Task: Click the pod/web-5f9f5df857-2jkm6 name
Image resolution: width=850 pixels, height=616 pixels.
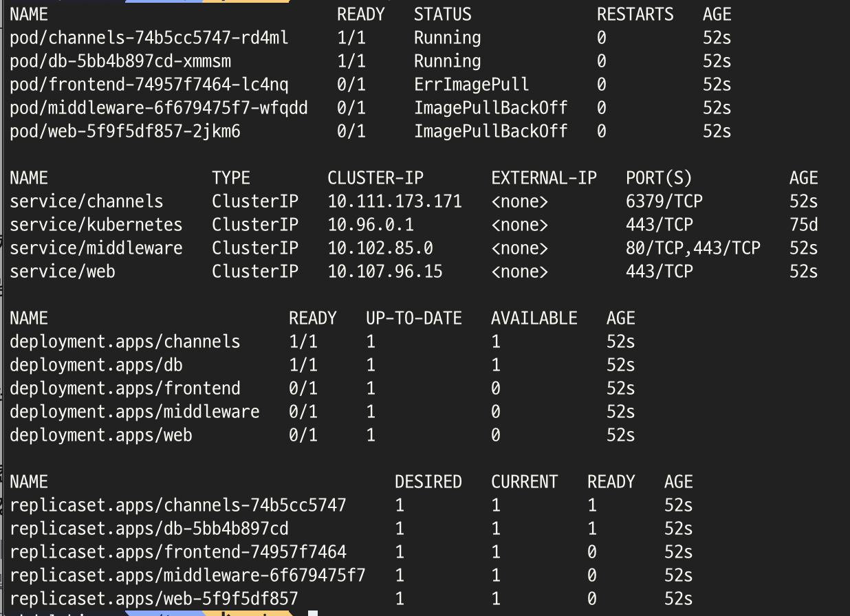Action: click(x=125, y=131)
